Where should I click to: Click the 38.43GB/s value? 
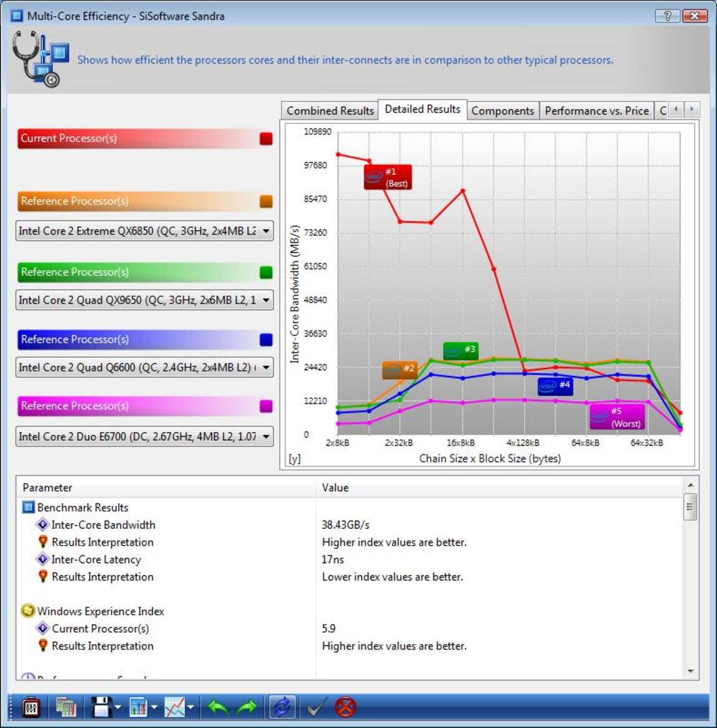click(x=345, y=525)
